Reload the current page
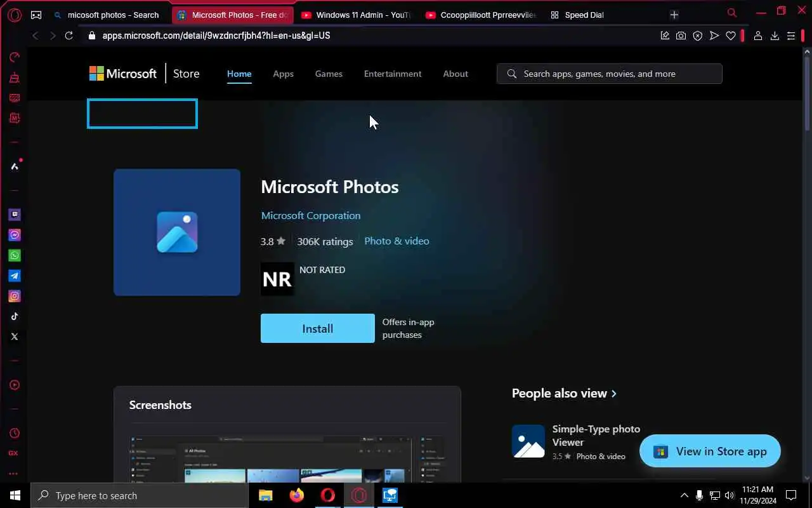This screenshot has height=508, width=812. click(x=69, y=36)
